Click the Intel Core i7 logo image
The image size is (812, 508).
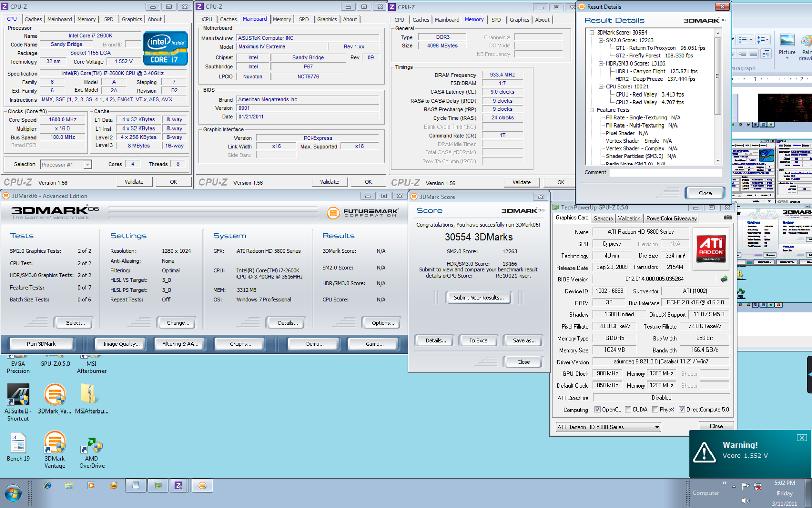(x=165, y=48)
